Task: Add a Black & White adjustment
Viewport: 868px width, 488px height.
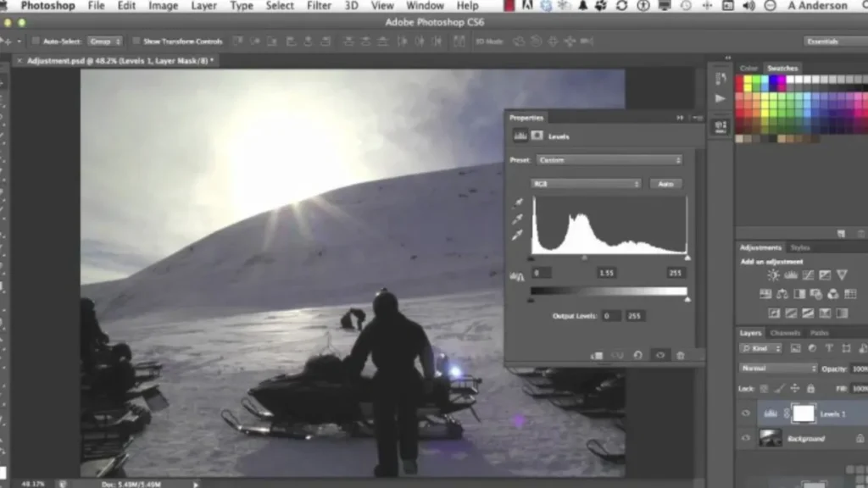Action: pyautogui.click(x=799, y=294)
